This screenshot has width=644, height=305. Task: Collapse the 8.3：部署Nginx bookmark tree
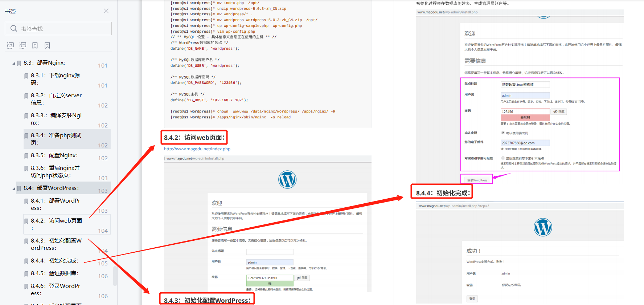point(14,63)
